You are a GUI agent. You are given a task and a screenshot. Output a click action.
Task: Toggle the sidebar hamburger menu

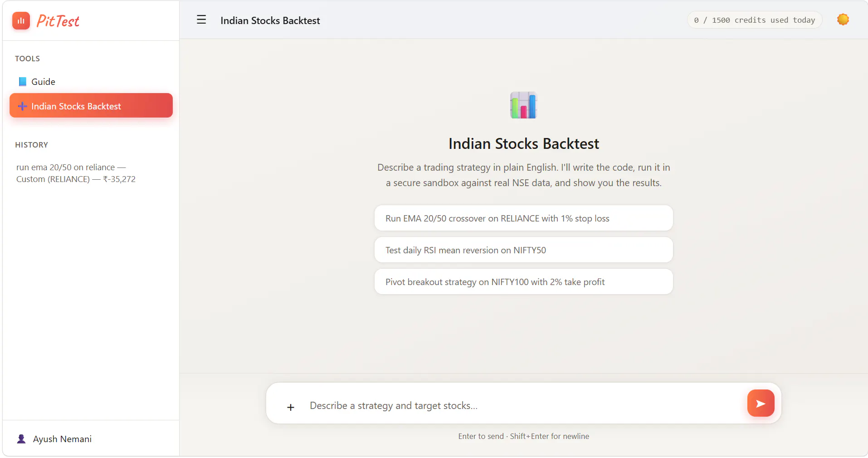pos(201,20)
